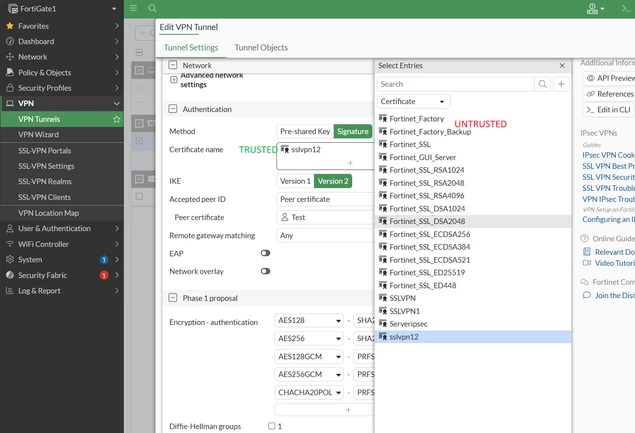Screen dimensions: 635x433
Task: Click the Security Fabric icon
Action: 10,275
